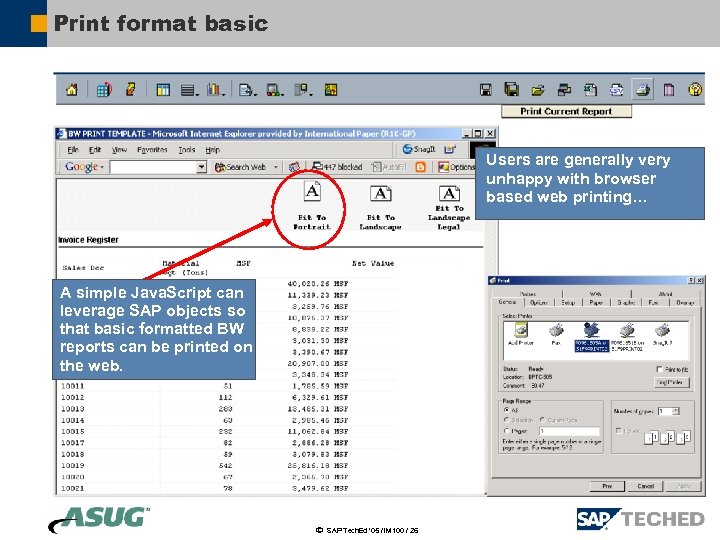The height and width of the screenshot is (540, 720).
Task: Adjust the Number of copies spinner
Action: click(675, 411)
